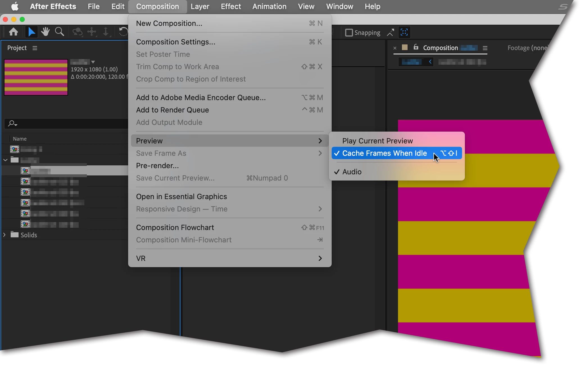This screenshot has width=588, height=372.
Task: Toggle Cache Frames When Idle
Action: coord(385,153)
